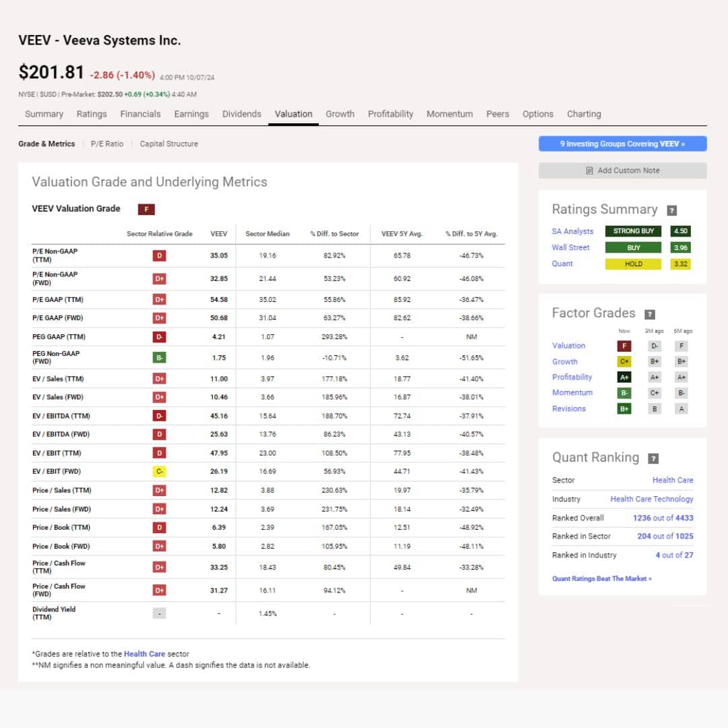Click the Factor Grades help question-mark icon
Viewport: 728px width, 728px height.
click(650, 314)
